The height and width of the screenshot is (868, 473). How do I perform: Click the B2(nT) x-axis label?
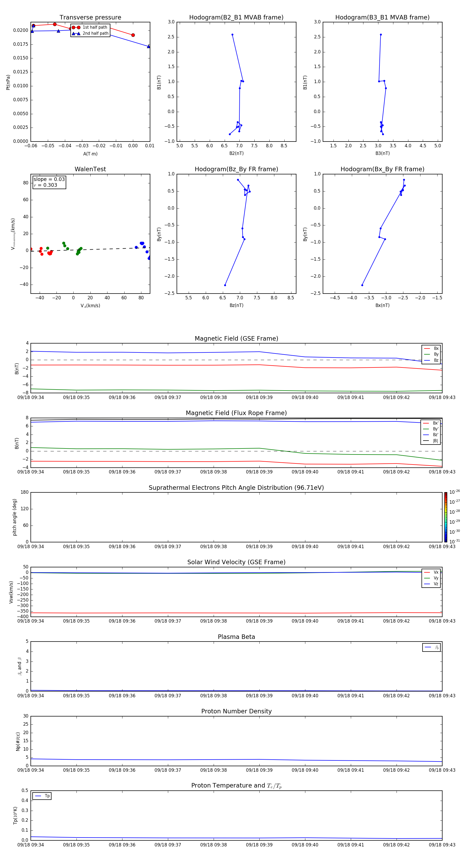coord(236,153)
